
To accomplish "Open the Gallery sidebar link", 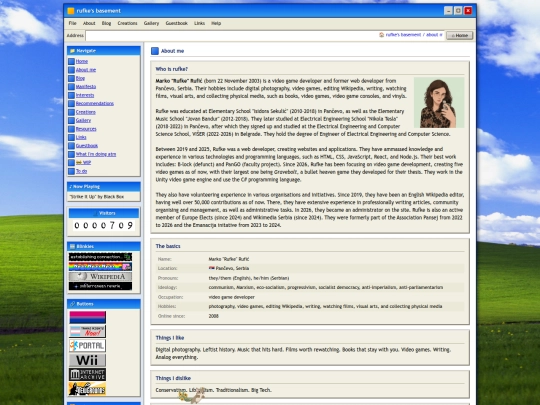I will tap(83, 120).
